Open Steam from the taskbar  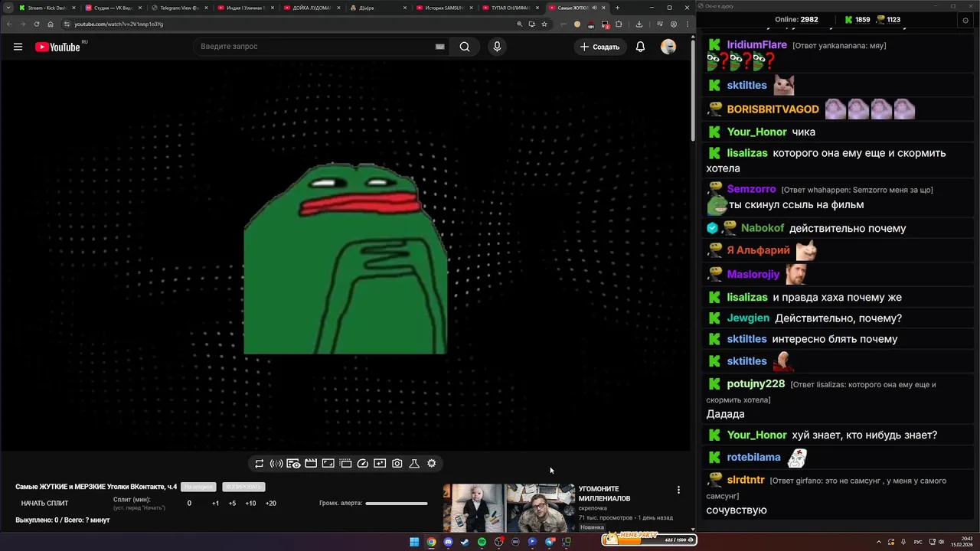[465, 542]
